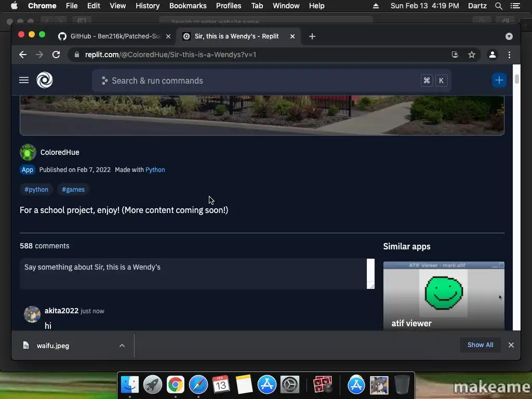Open Photo Booth from the Dock
Screen dimensions: 532x399
coord(322,385)
